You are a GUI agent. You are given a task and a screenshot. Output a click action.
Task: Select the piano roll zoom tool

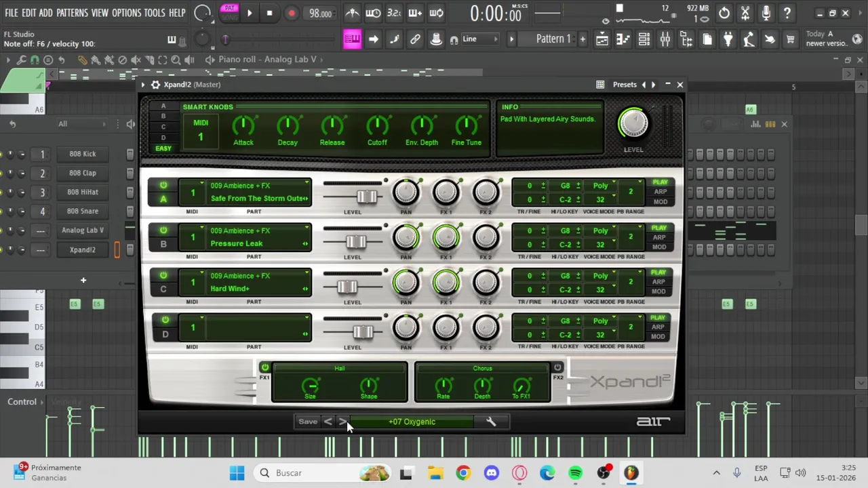176,60
